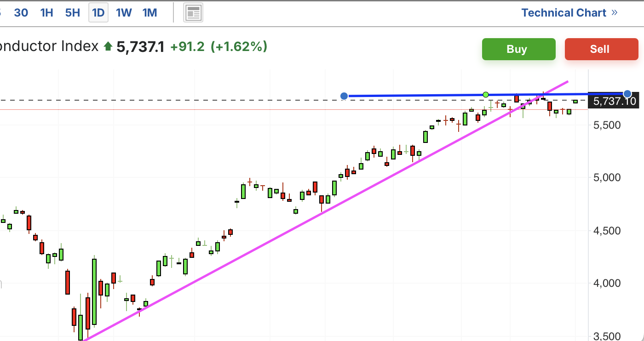Click the left blue handle of horizontal line
644x341 pixels.
click(x=344, y=96)
